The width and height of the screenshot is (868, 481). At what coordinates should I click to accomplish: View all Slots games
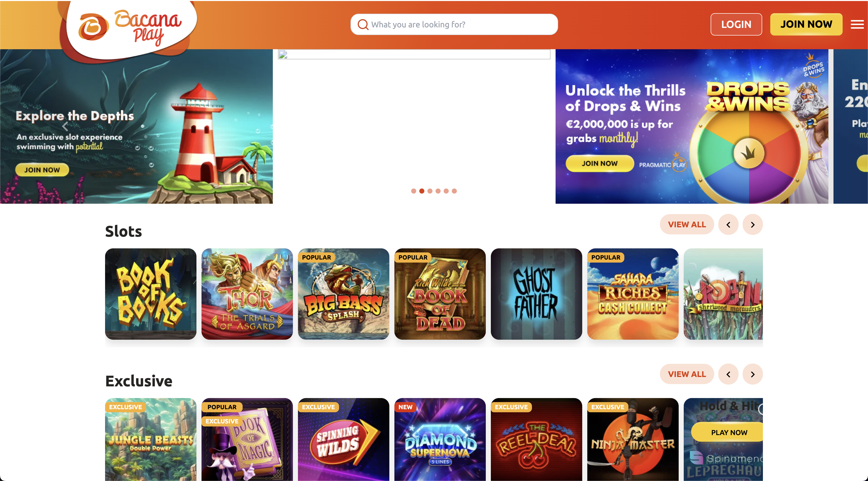[x=687, y=225]
